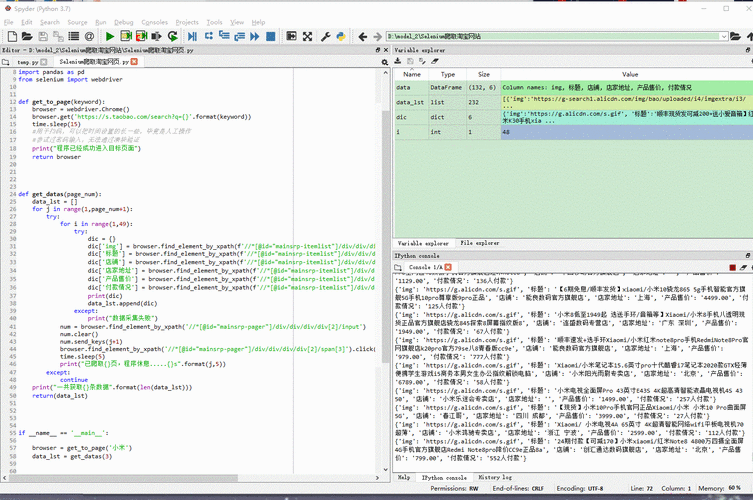Select the 'data' DataFrame variable row
The width and height of the screenshot is (753, 500).
click(x=573, y=87)
